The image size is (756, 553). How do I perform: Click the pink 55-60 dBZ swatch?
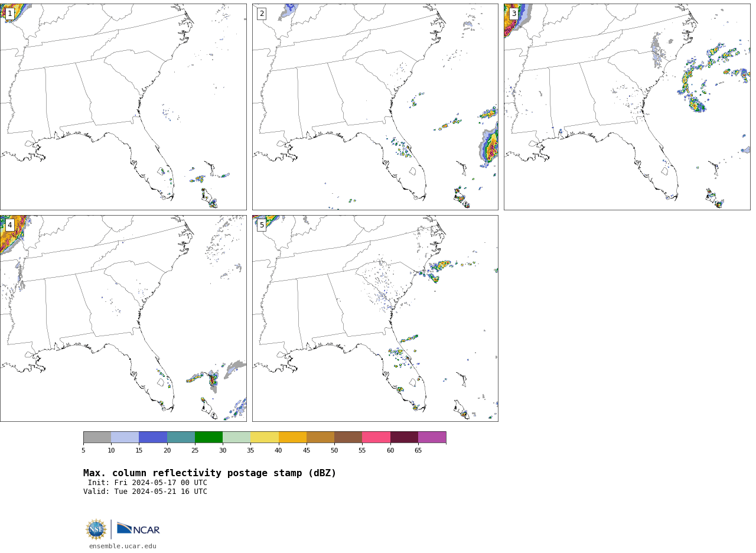click(376, 437)
